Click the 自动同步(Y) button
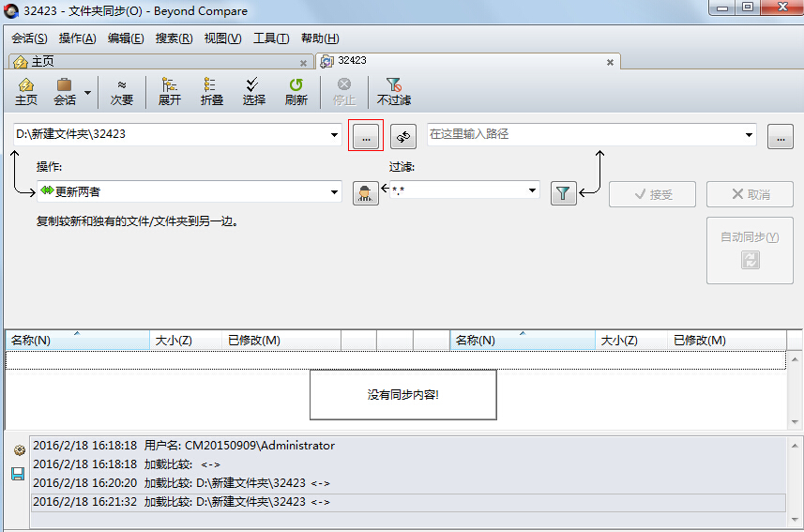804x532 pixels. [x=750, y=251]
